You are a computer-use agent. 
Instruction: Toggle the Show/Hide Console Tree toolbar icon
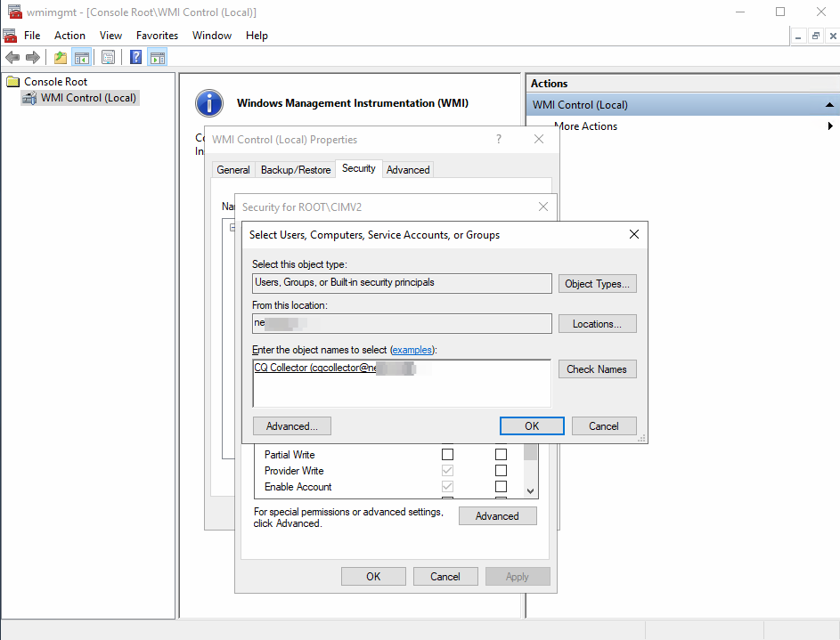[x=81, y=57]
